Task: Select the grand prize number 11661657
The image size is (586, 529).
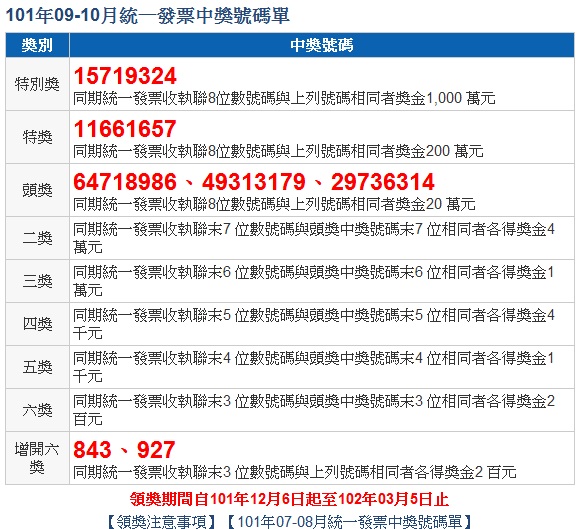Action: click(x=125, y=129)
